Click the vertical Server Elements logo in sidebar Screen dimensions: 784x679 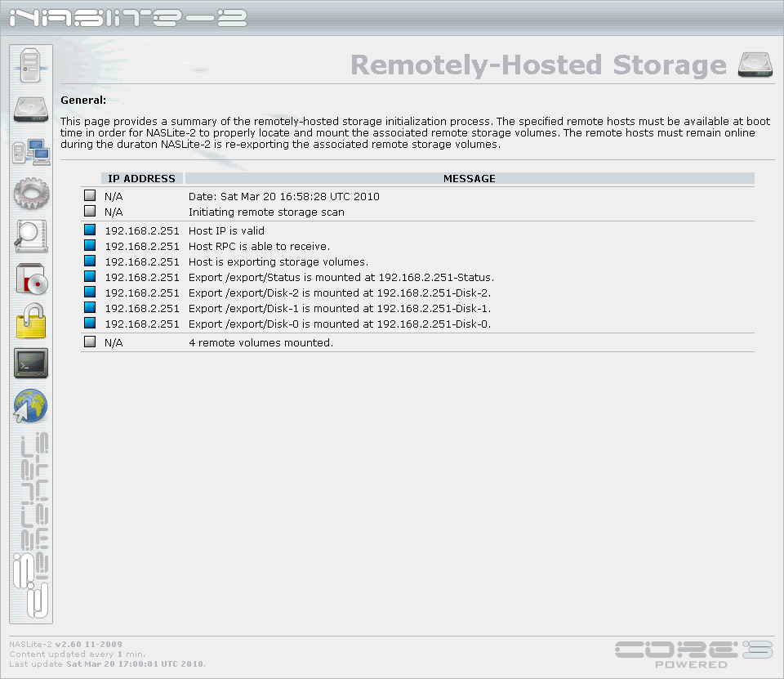point(31,525)
